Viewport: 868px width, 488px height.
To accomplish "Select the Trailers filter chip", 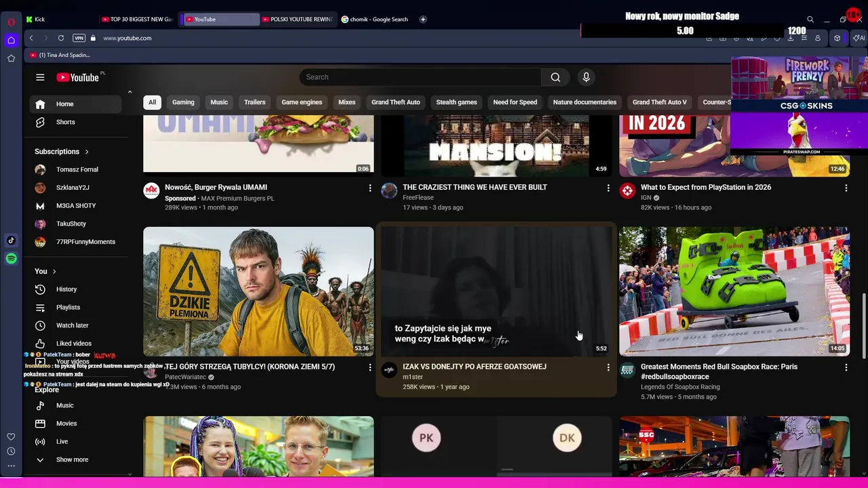I will pos(254,102).
